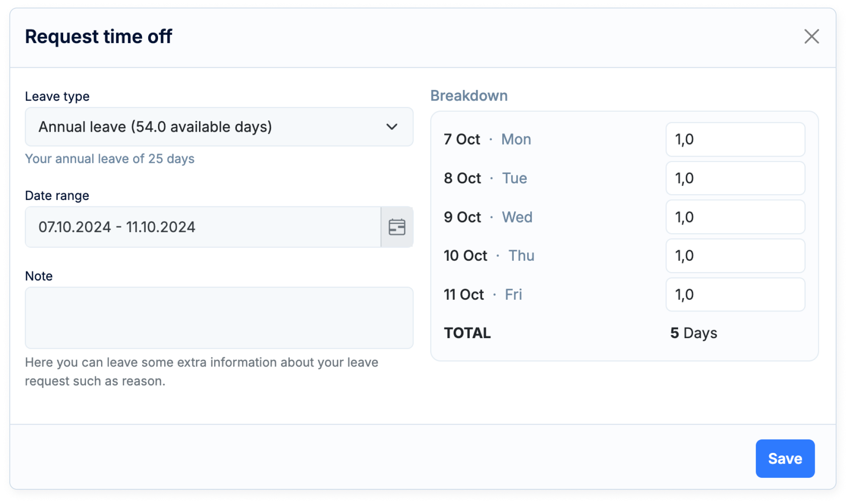Screen dimensions: 849x504
Task: Click the Request time off title
Action: tap(98, 36)
